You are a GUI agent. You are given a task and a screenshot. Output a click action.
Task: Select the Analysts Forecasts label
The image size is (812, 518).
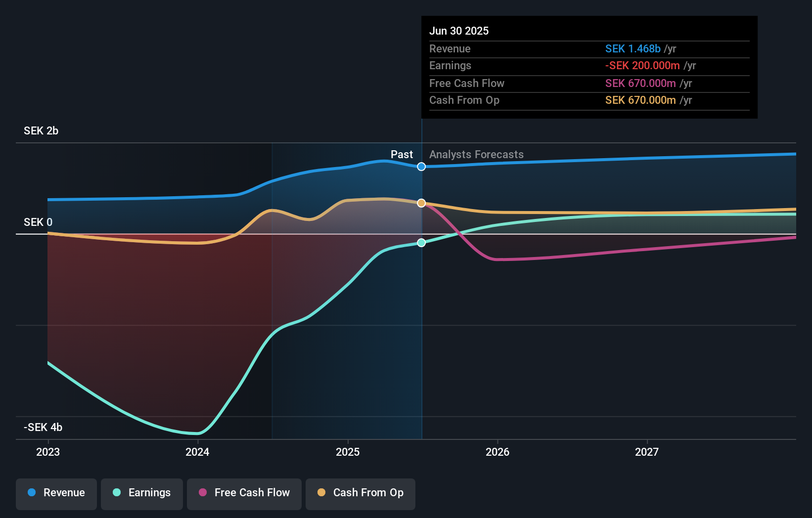click(x=476, y=154)
